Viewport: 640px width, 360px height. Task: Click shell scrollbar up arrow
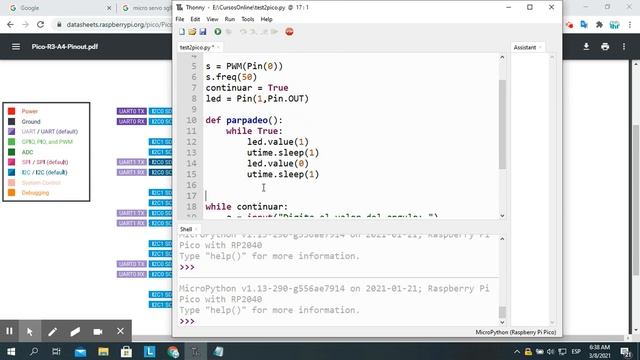click(502, 238)
